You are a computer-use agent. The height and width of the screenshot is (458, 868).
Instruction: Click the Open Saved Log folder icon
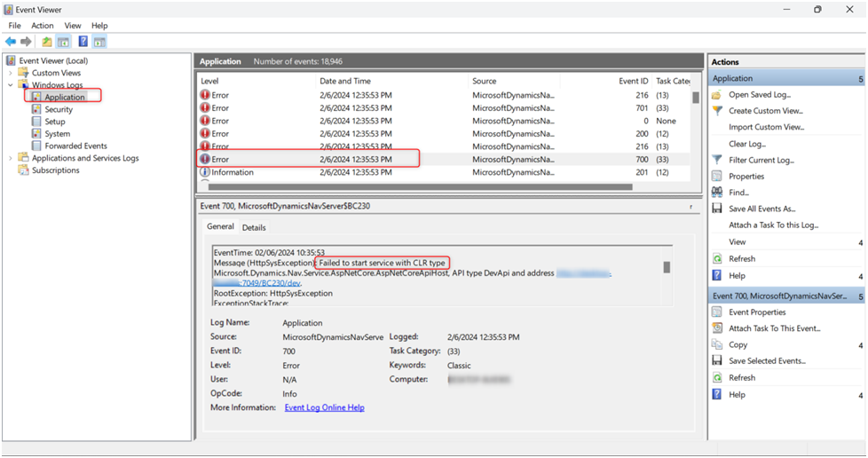717,94
